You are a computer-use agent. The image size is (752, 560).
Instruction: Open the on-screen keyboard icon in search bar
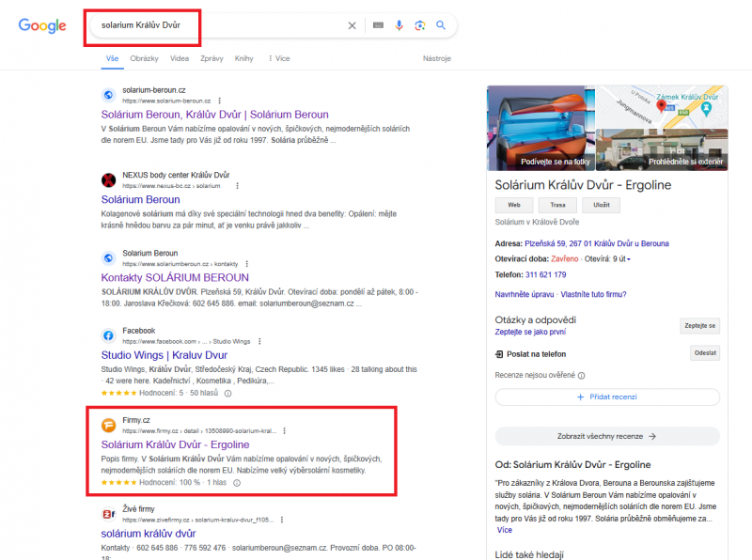(378, 25)
